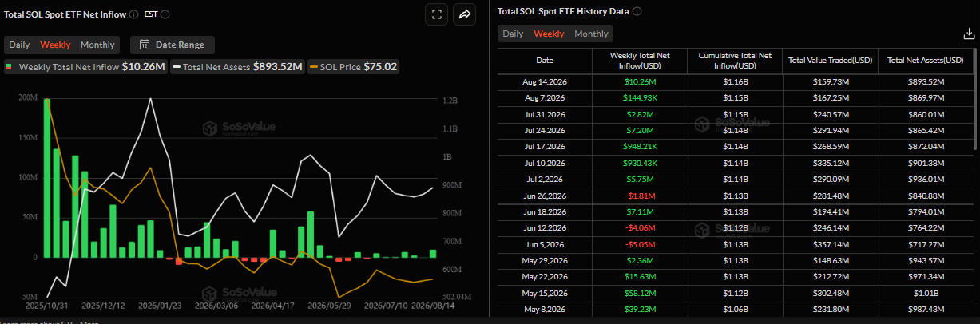Select the Aug 14,2026 date cell

click(x=544, y=81)
